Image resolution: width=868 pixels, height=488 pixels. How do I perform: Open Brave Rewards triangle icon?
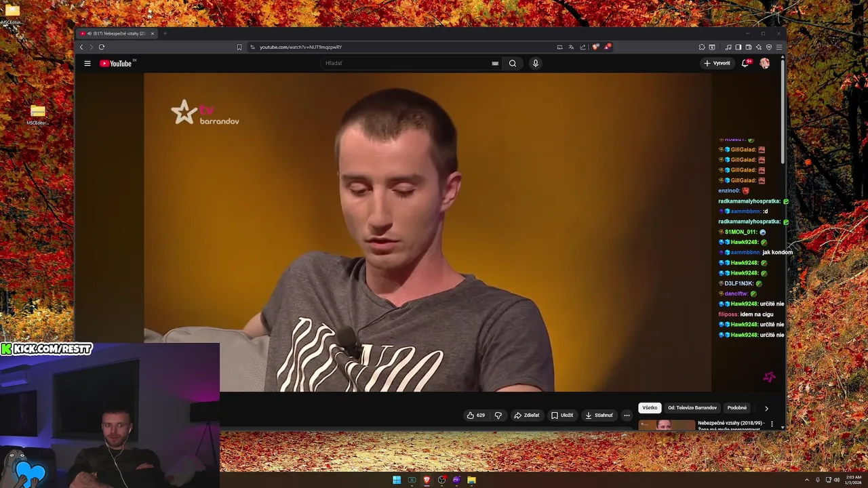[608, 47]
